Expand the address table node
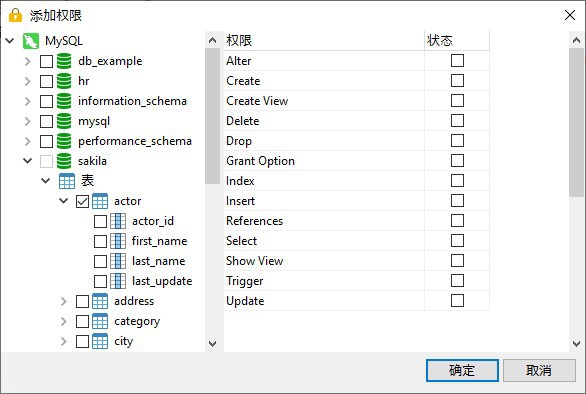 click(x=64, y=301)
